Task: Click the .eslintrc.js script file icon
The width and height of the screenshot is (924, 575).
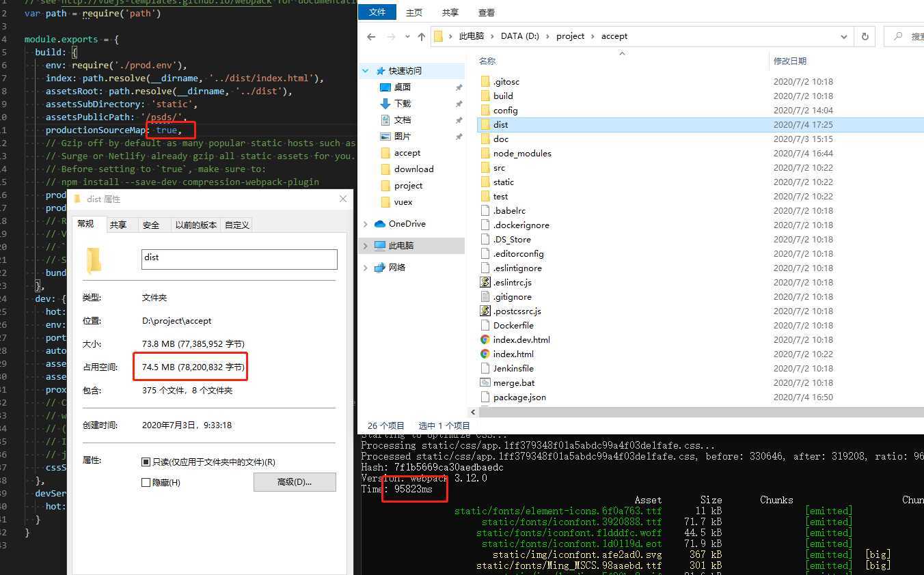Action: pos(485,282)
